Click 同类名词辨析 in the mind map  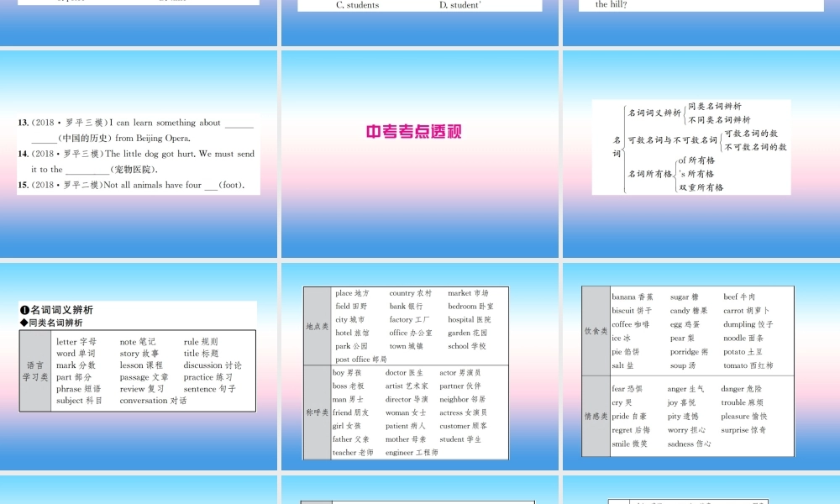click(715, 106)
